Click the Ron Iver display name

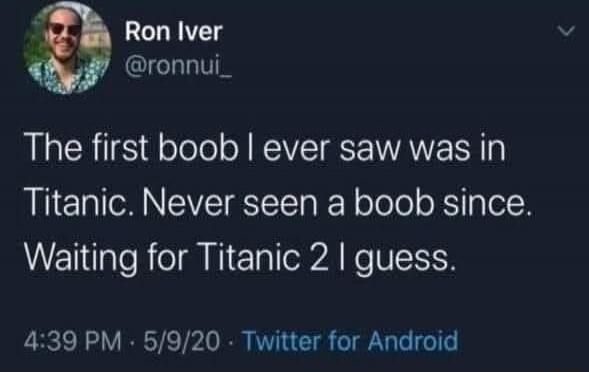(174, 31)
